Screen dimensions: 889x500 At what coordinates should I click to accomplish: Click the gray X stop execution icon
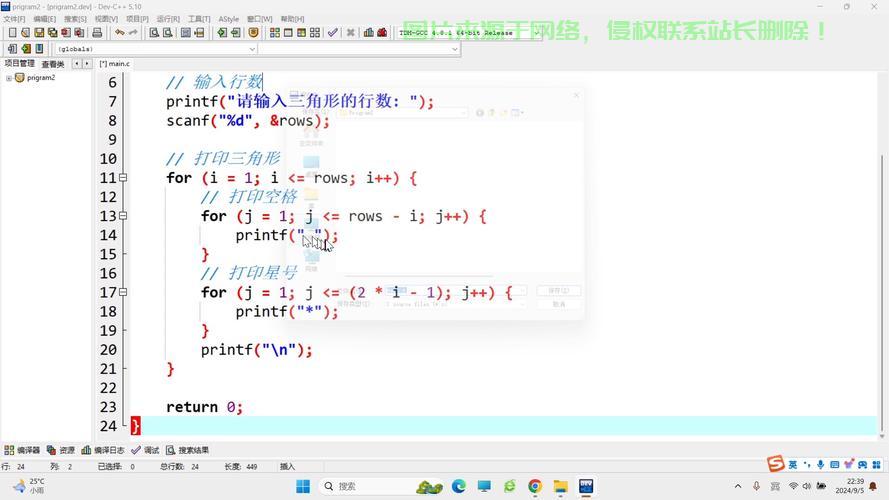[x=350, y=33]
